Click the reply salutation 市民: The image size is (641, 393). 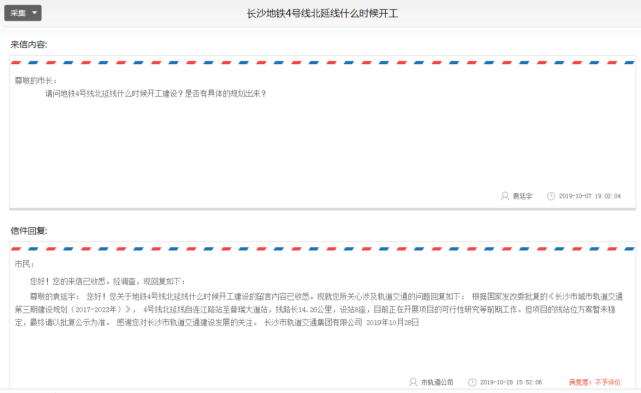25,264
